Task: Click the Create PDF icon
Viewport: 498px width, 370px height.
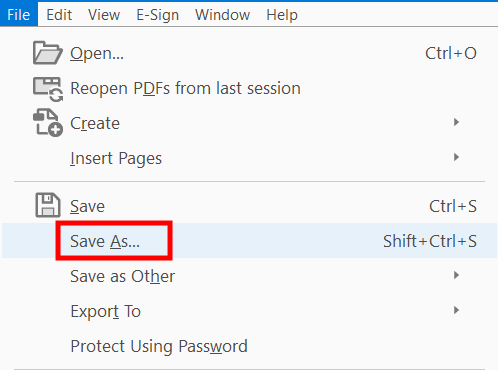Action: pos(48,123)
